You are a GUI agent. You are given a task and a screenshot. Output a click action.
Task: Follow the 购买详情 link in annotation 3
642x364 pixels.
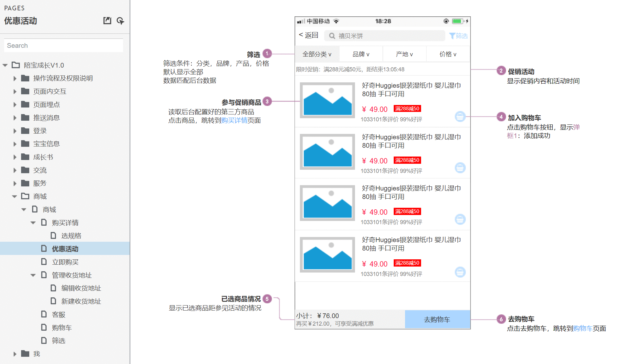point(234,120)
